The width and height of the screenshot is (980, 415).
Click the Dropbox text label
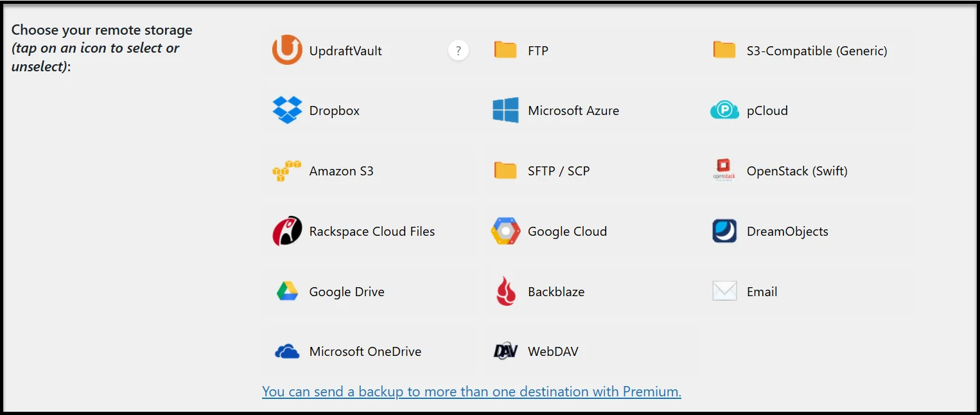(335, 110)
